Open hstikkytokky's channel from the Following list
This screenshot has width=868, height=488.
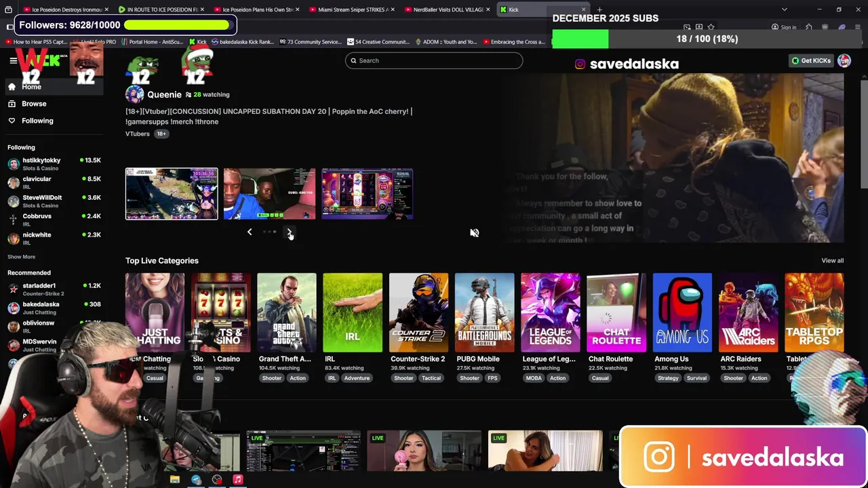pyautogui.click(x=54, y=163)
